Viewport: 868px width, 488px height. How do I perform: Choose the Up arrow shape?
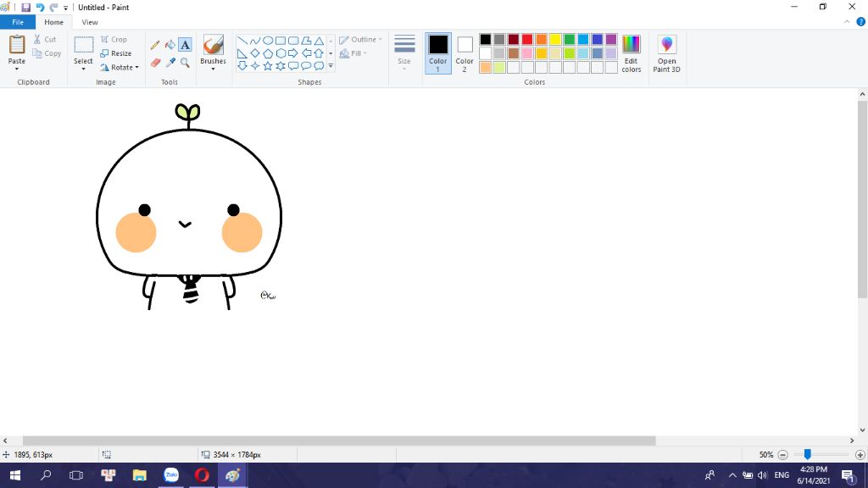coord(319,53)
